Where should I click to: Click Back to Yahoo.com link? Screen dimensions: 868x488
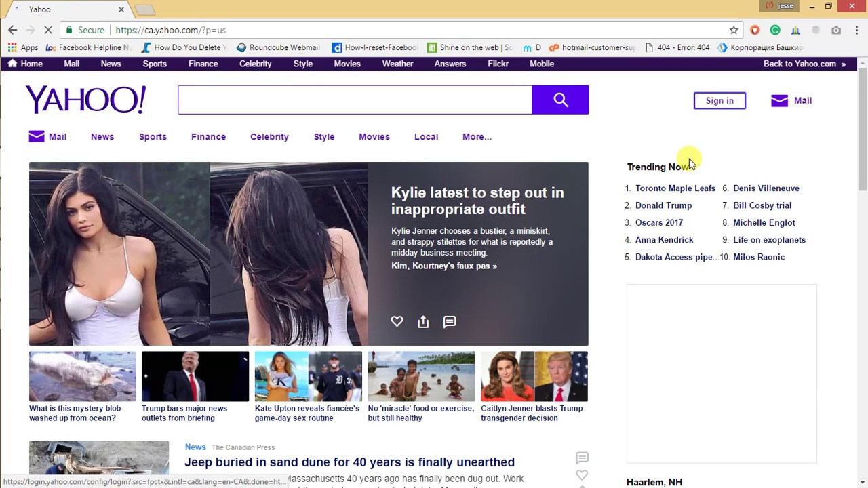[804, 64]
